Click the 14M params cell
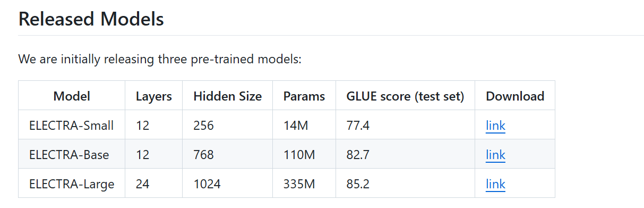Image resolution: width=644 pixels, height=208 pixels. (296, 126)
